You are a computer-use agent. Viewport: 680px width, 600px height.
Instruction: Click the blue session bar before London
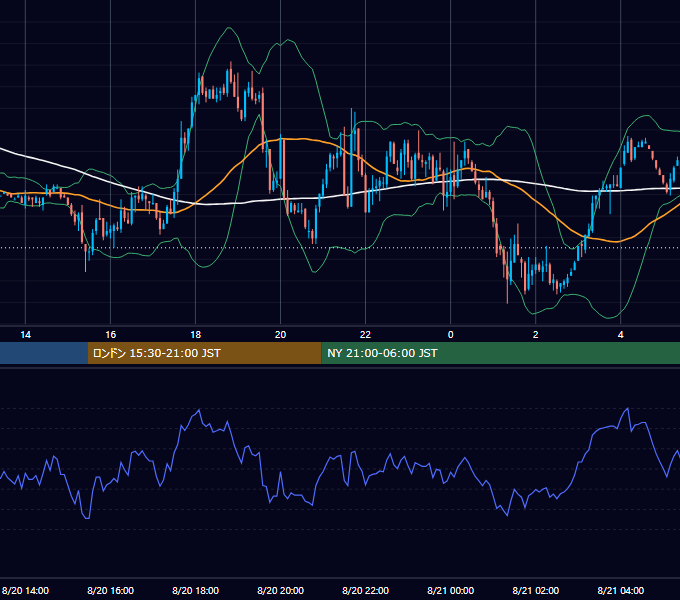tap(44, 353)
